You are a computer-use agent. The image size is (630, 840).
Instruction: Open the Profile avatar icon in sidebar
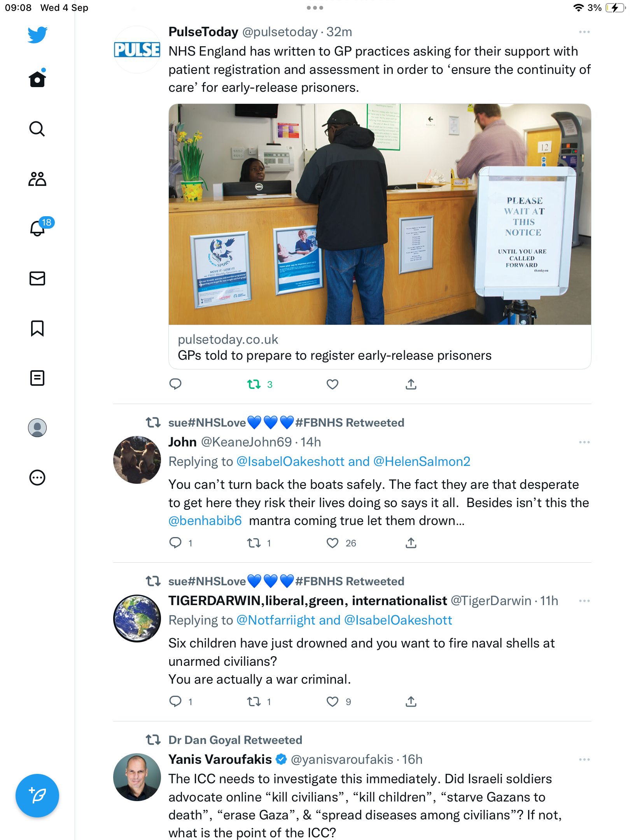[37, 428]
